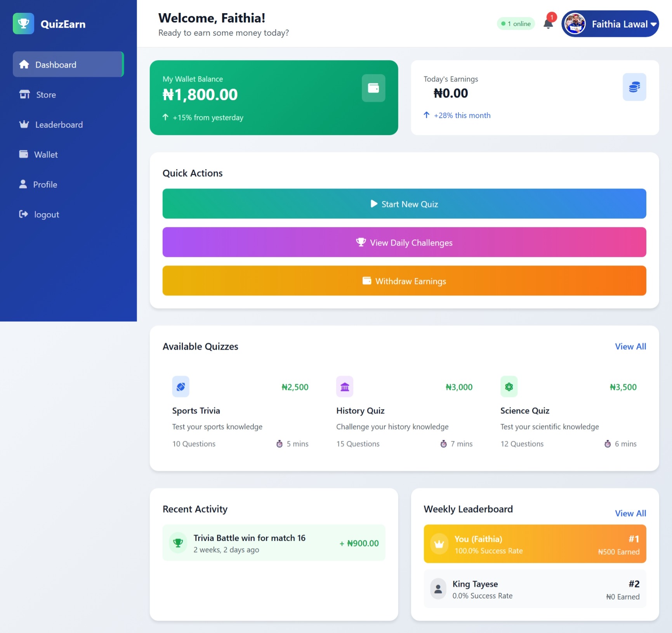This screenshot has width=672, height=633.
Task: Click the QuizEarn brand name
Action: (x=63, y=24)
